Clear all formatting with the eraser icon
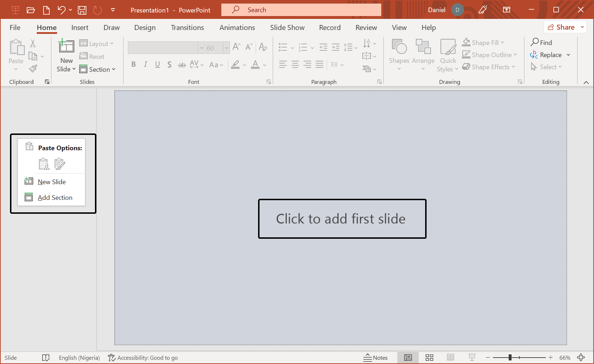 coord(263,47)
